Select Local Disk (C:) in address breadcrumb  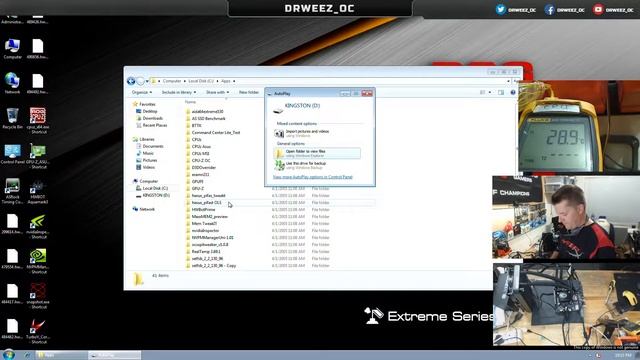coord(201,81)
